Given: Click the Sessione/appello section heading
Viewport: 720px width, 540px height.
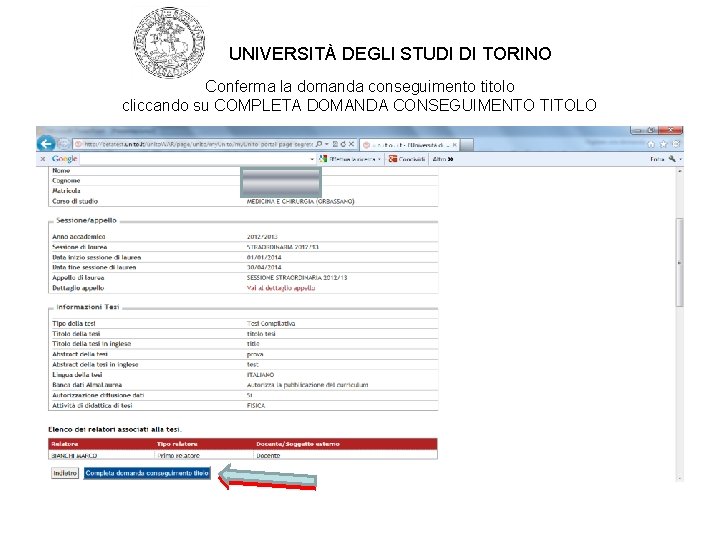Looking at the screenshot, I should point(86,220).
